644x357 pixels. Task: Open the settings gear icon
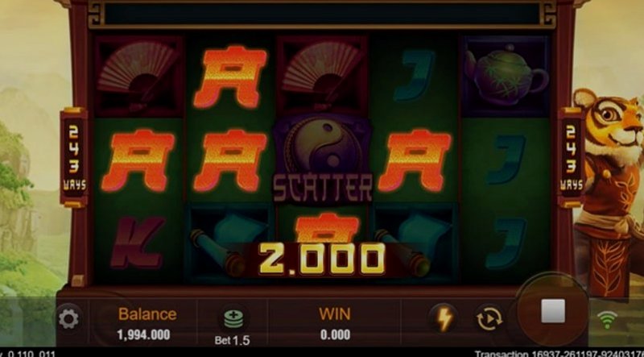tap(68, 319)
